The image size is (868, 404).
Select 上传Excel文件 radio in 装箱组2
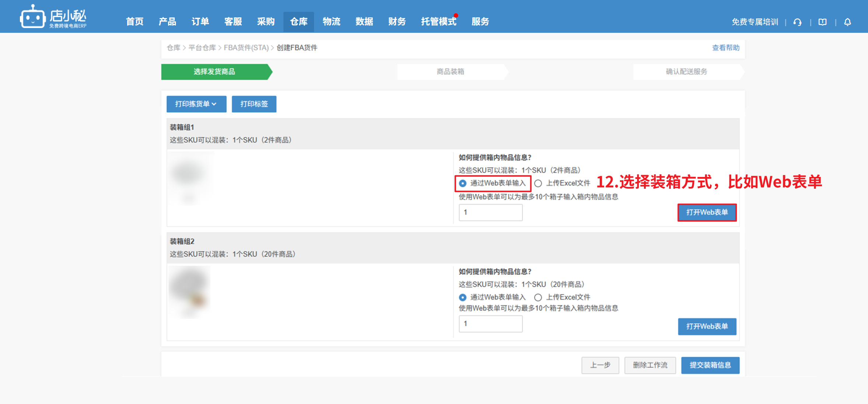point(538,297)
